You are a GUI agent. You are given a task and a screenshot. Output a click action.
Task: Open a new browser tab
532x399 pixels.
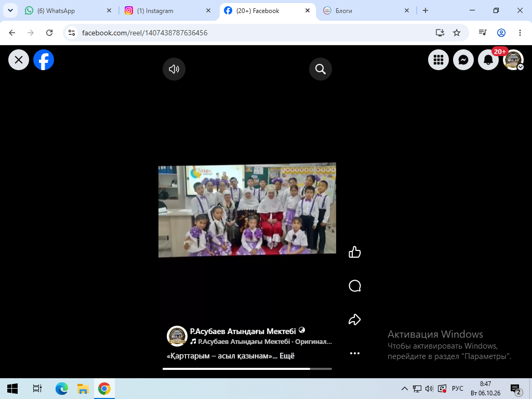tap(425, 11)
